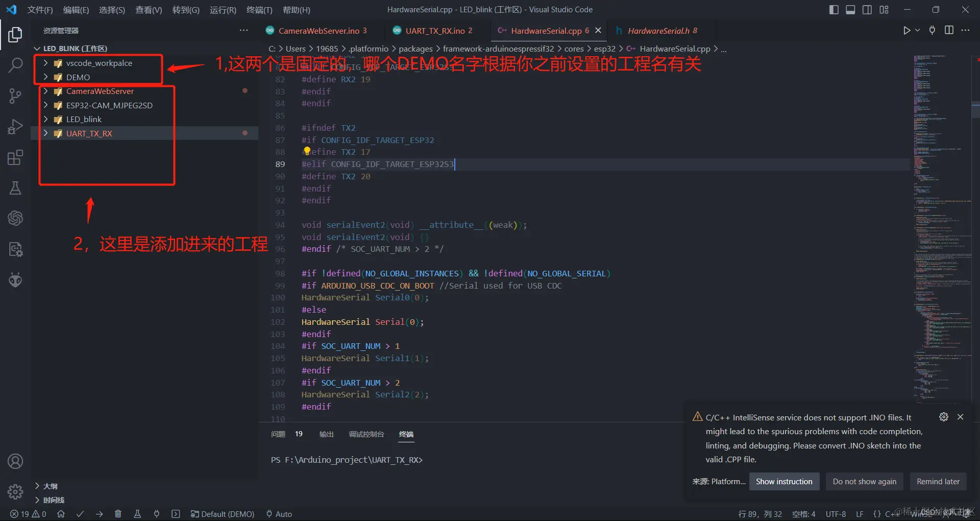
Task: Open the 终端(T) terminal menu
Action: (259, 10)
